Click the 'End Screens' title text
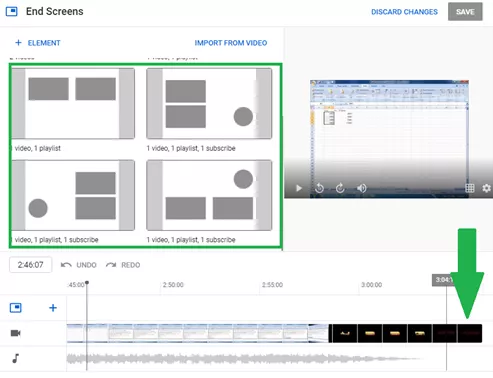The height and width of the screenshot is (378, 493). pyautogui.click(x=55, y=11)
